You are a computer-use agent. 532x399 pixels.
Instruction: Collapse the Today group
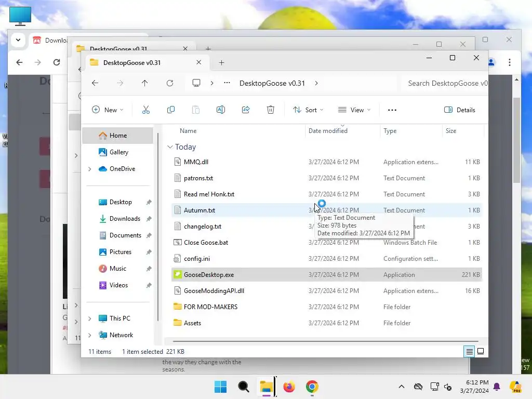click(170, 147)
